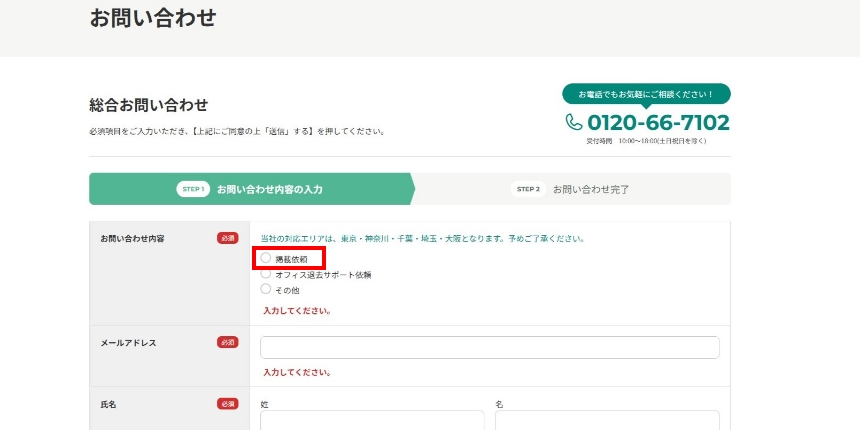Click the 必須 badge beside メールアドレス
The image size is (860, 431).
(228, 342)
